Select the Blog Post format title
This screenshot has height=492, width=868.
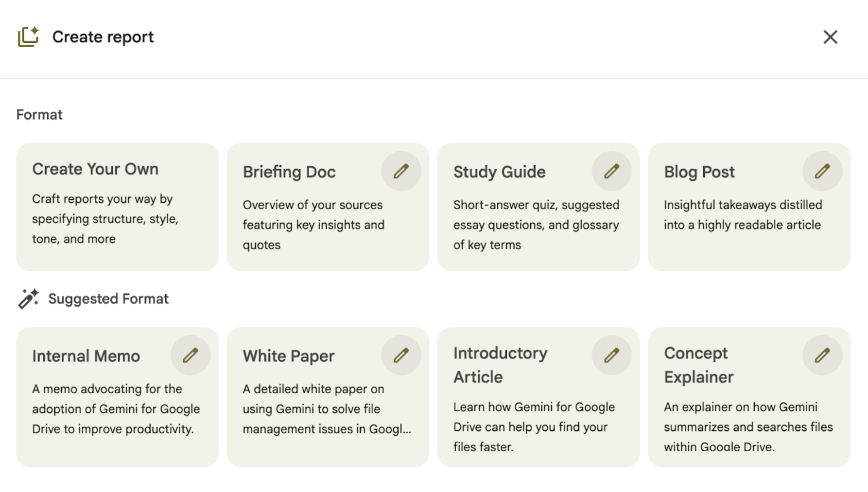click(x=699, y=172)
